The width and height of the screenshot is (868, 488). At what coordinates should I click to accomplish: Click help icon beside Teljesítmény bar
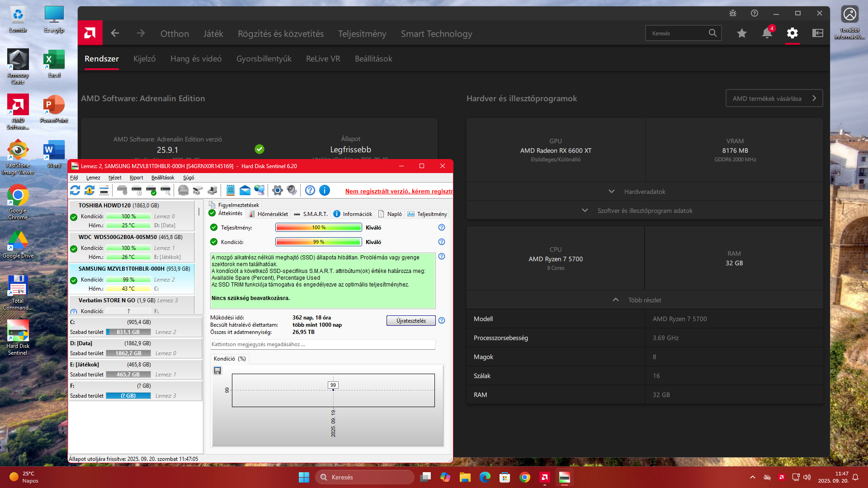(442, 227)
